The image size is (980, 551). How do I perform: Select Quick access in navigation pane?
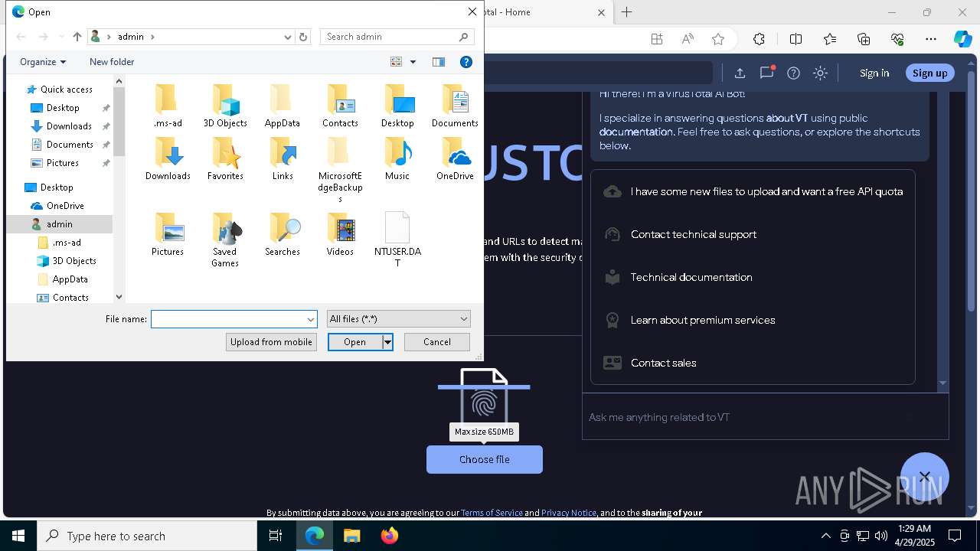click(x=66, y=90)
